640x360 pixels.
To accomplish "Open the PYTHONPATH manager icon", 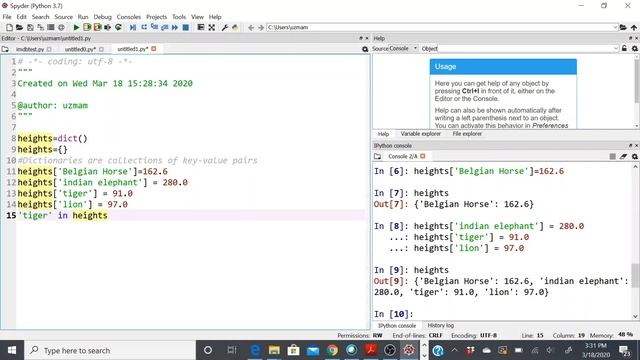I will coord(235,27).
